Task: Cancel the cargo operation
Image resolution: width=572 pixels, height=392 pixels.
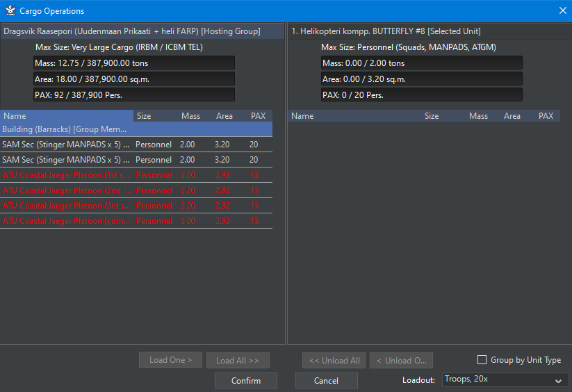Action: (x=326, y=380)
